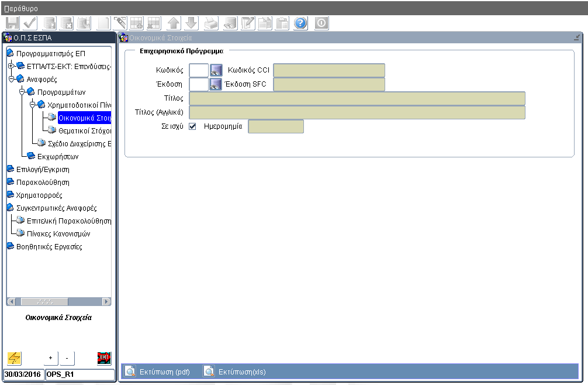The height and width of the screenshot is (385, 588).
Task: Collapse the Χρηματοδοτικοί Πίνακες tree node
Action: tap(32, 105)
